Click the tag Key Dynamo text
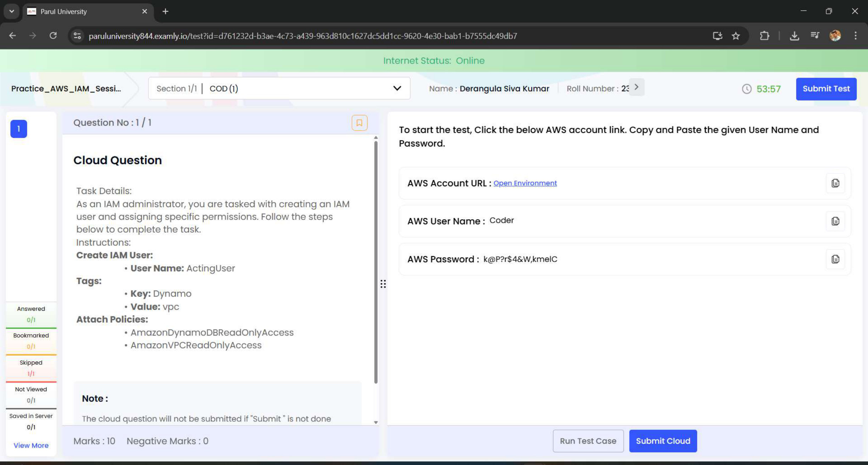Screen dimensions: 868x465 (x=161, y=294)
